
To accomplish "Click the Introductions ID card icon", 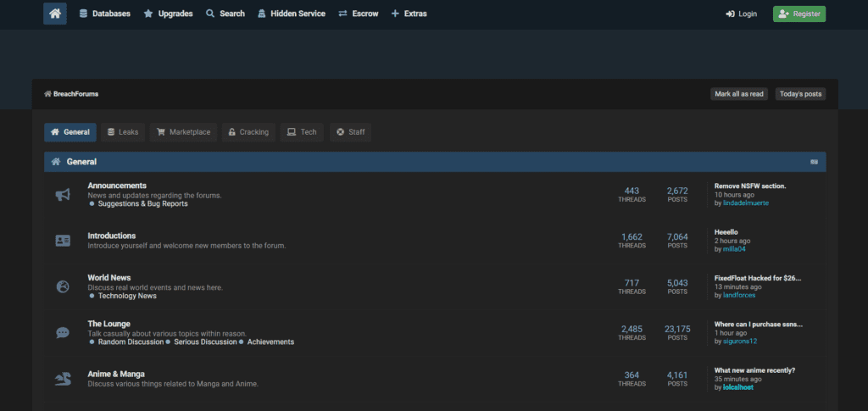I will pos(63,241).
